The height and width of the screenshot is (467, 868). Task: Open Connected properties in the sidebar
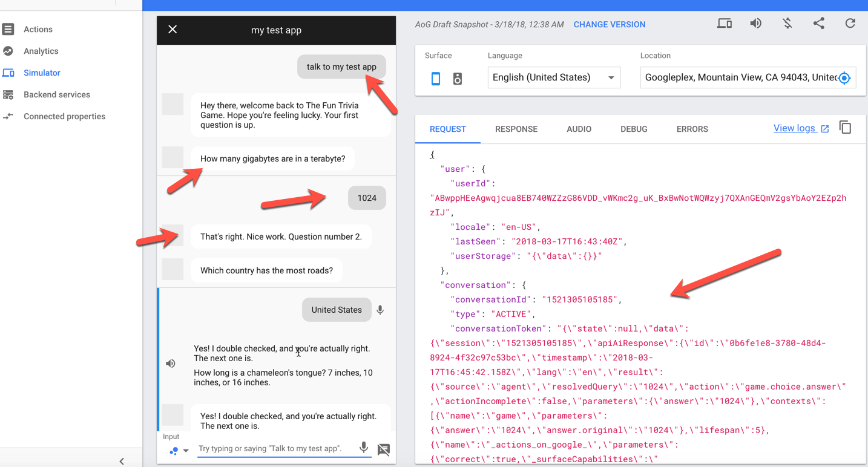pyautogui.click(x=64, y=116)
